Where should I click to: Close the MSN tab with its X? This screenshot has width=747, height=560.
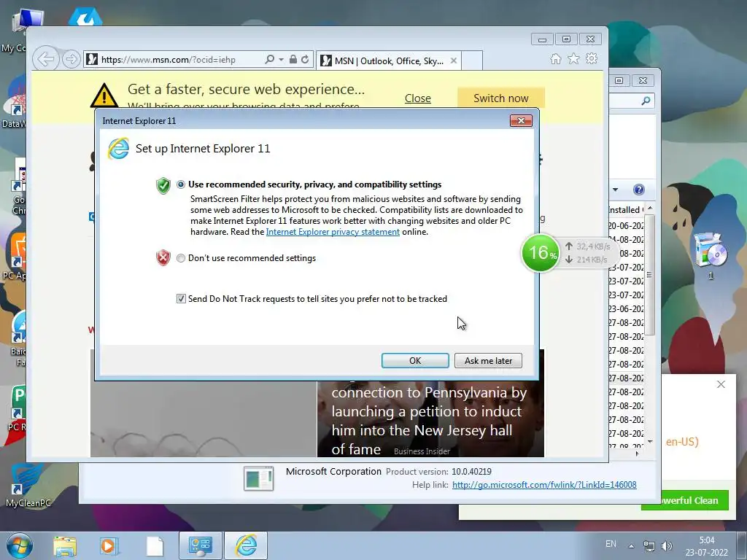point(454,61)
